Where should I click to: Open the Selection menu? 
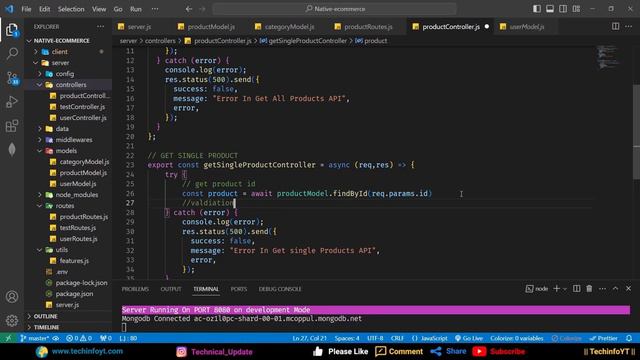[x=71, y=9]
